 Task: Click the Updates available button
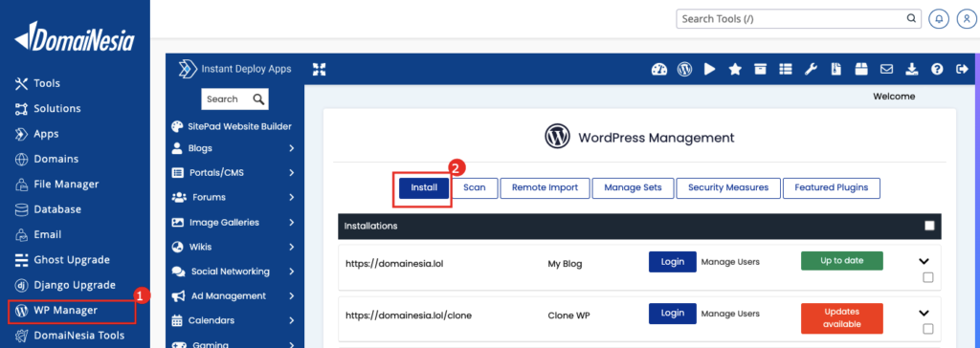pyautogui.click(x=842, y=318)
